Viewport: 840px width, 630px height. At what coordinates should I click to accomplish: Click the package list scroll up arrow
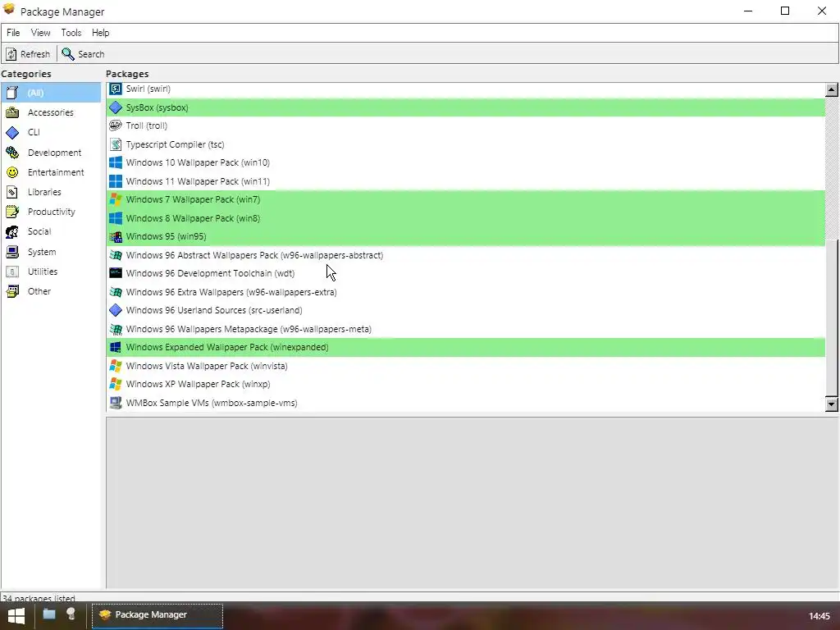tap(832, 89)
